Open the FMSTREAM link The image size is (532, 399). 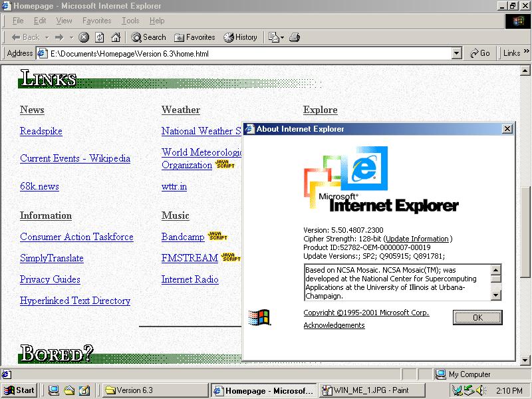pyautogui.click(x=190, y=258)
